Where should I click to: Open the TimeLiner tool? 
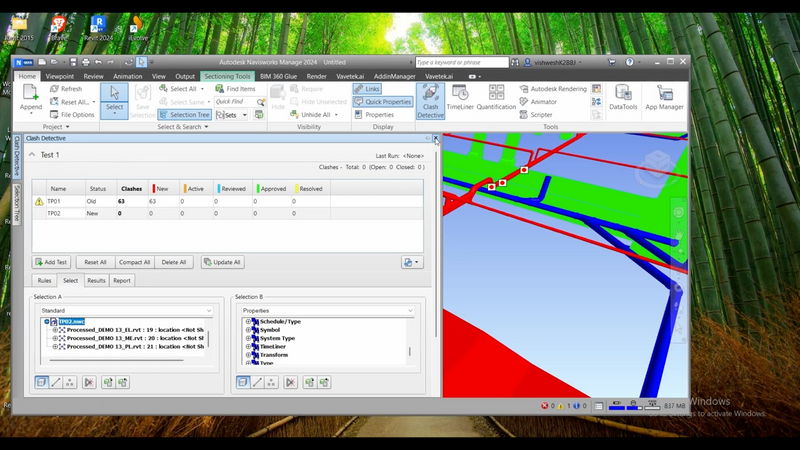tap(460, 97)
